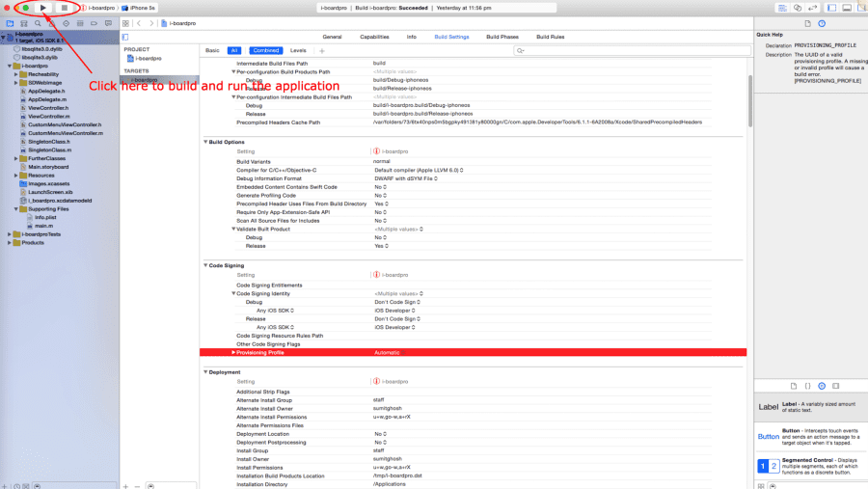Expand the Recheability folder
Screen dimensions: 868x489
coord(16,74)
